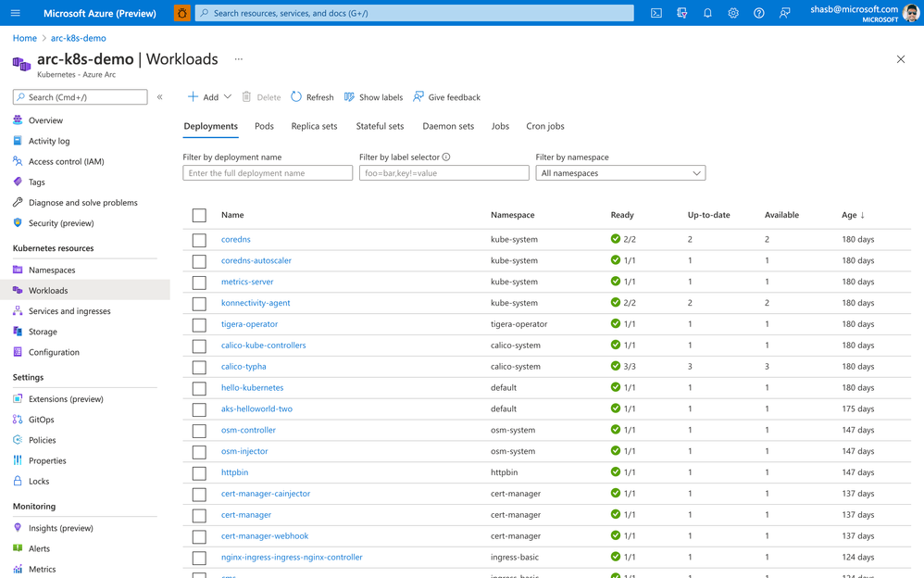The height and width of the screenshot is (578, 924).
Task: Click the Filter by deployment name field
Action: coord(268,173)
